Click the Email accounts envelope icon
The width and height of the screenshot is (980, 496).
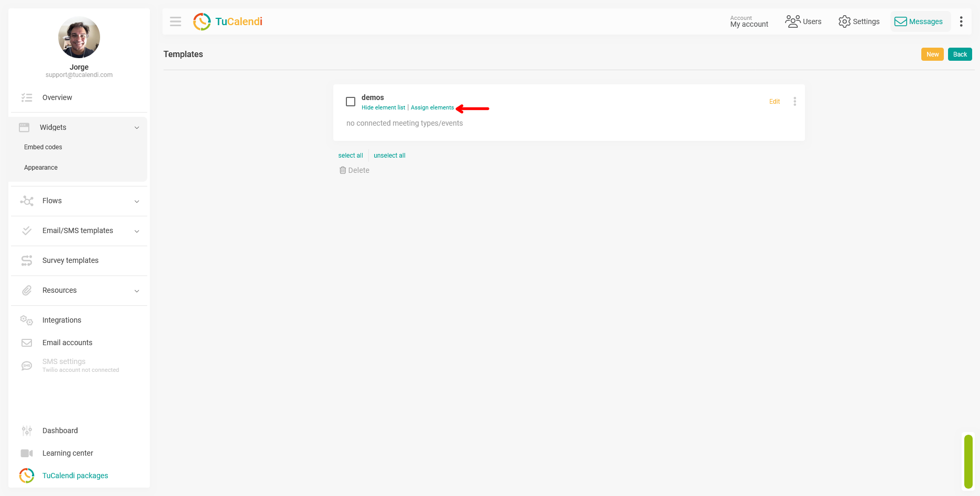(27, 343)
